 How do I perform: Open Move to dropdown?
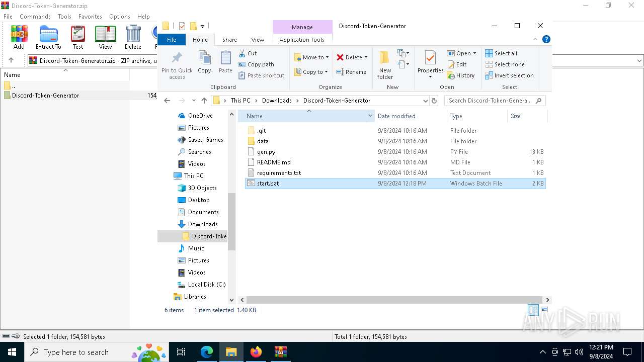click(311, 57)
